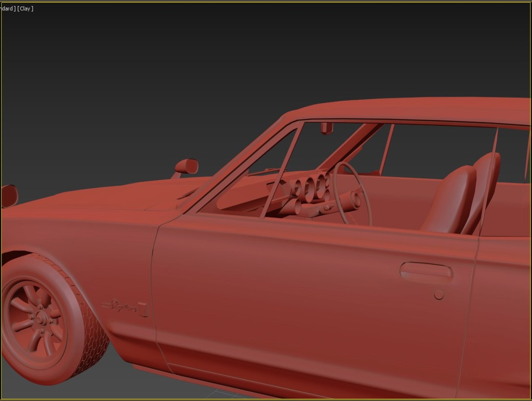Select the door handle on the car door
The height and width of the screenshot is (401, 532).
pos(426,271)
